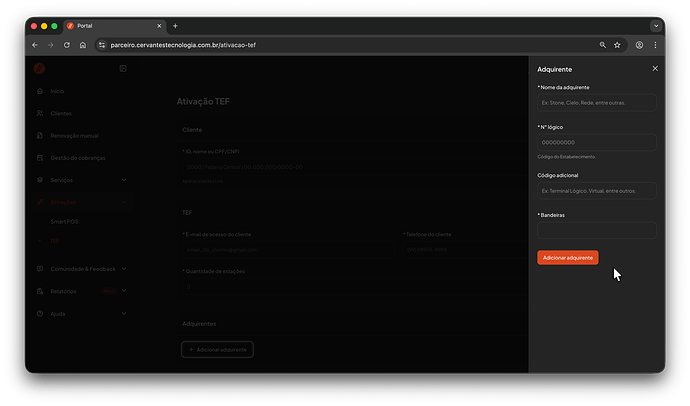Go back to the previous page
690x406 pixels.
(35, 45)
